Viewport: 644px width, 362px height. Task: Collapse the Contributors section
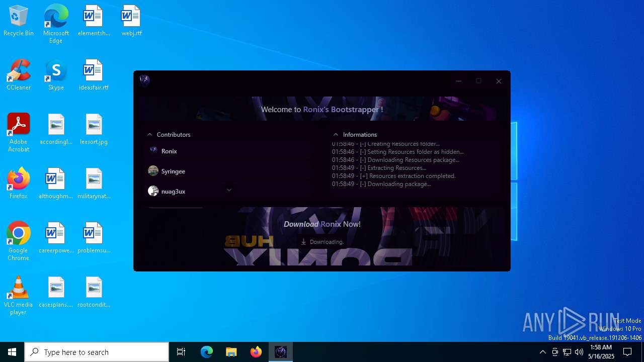pyautogui.click(x=149, y=135)
